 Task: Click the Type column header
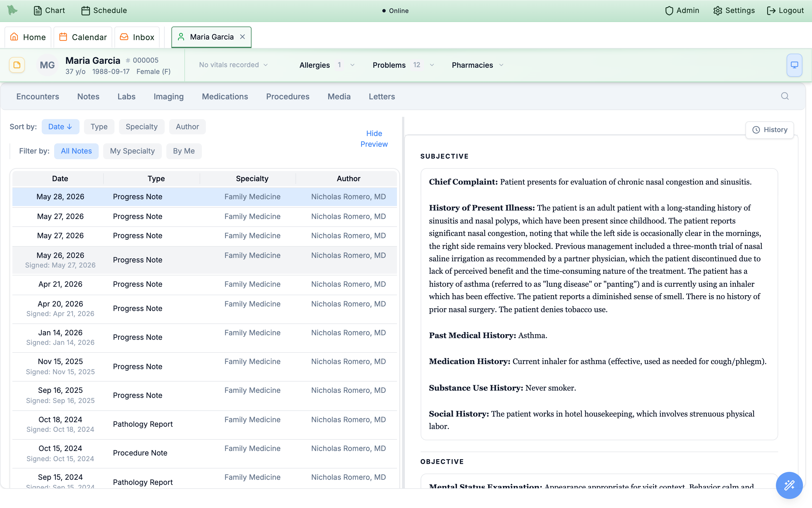156,178
